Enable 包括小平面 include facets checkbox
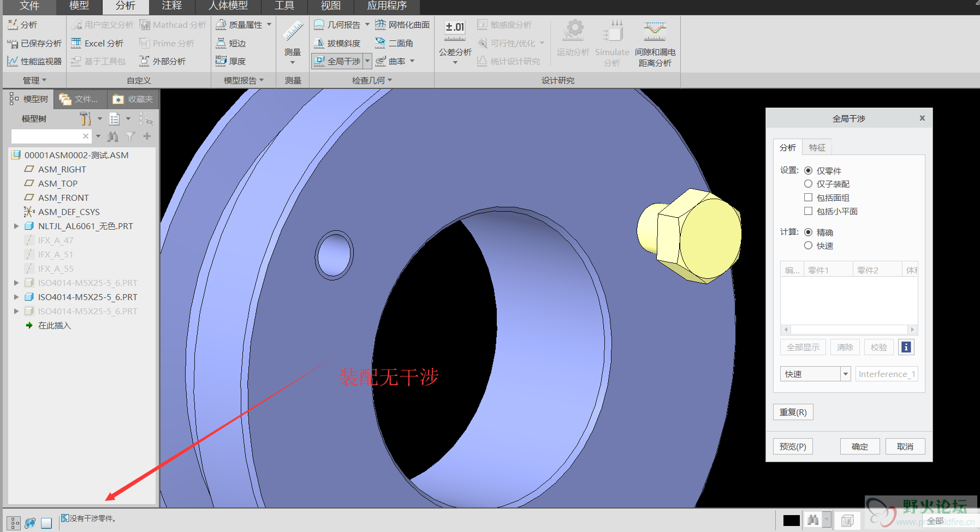Viewport: 980px width, 532px height. [808, 211]
